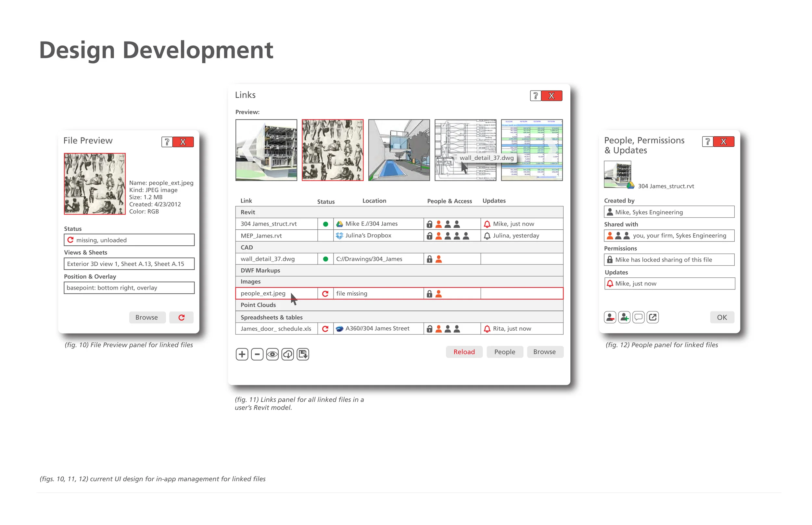Click the red refresh icon beside Browse
Viewport: 812px width, 525px height.
pos(182,317)
